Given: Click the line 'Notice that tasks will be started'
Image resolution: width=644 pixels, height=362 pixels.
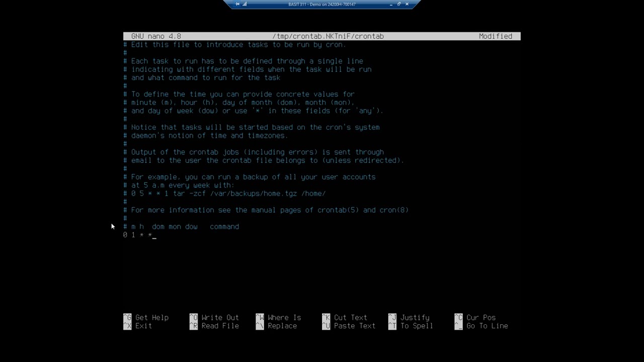Looking at the screenshot, I should coord(252,127).
